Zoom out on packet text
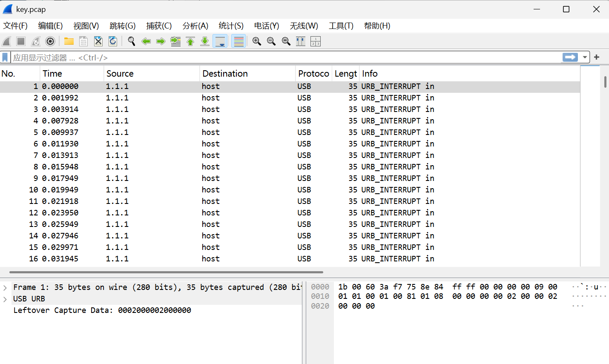Image resolution: width=609 pixels, height=364 pixels. (271, 41)
